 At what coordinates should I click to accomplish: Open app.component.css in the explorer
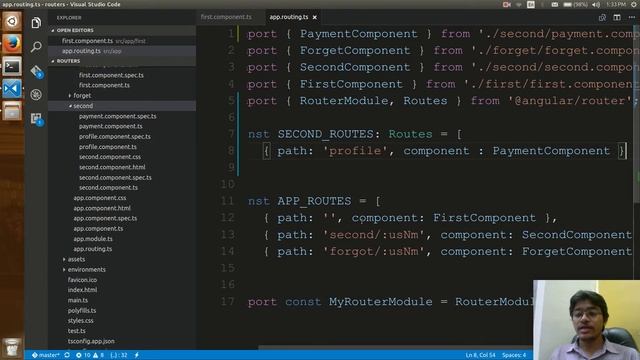pyautogui.click(x=100, y=198)
